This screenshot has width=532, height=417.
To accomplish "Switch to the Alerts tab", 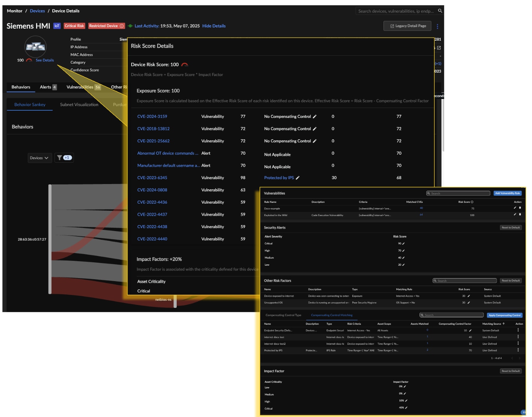I will pyautogui.click(x=48, y=87).
